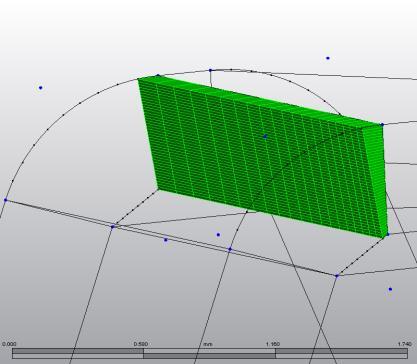Select isolated blue point left of the arc

click(x=41, y=88)
